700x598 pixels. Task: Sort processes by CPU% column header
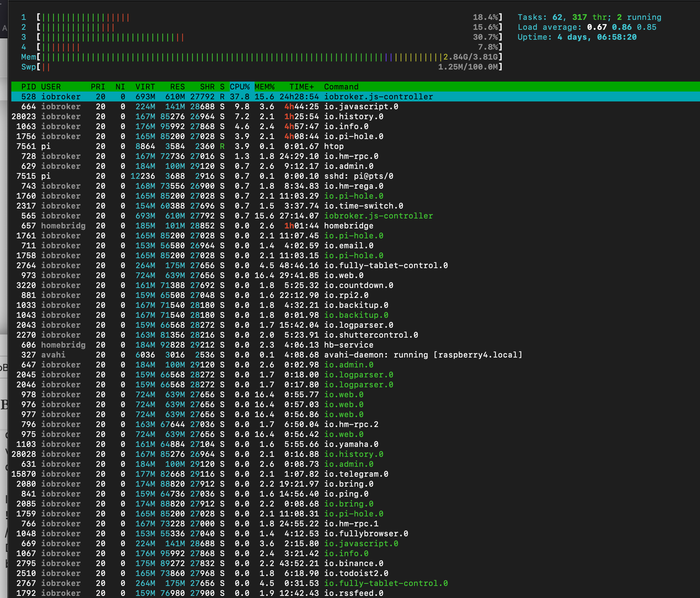pyautogui.click(x=240, y=87)
